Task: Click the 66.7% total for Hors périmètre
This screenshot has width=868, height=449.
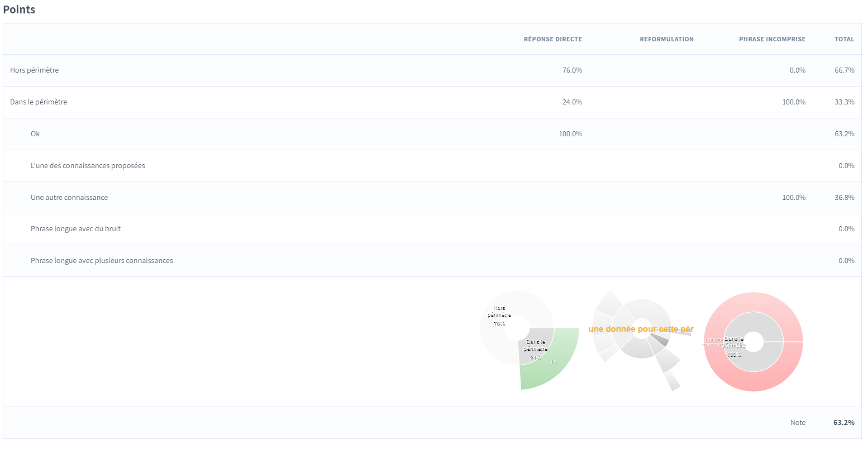Action: pos(844,70)
